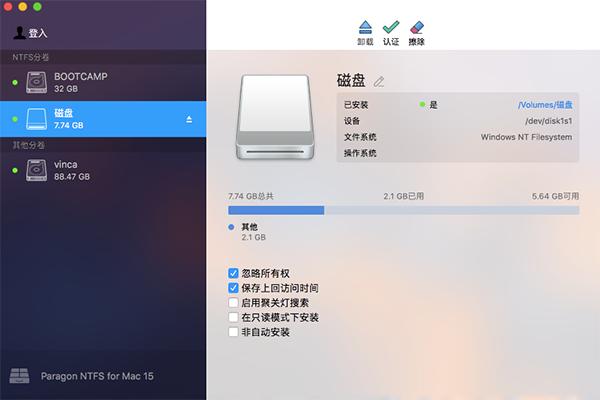This screenshot has height=400, width=600.
Task: Enable the 启用聚关灯搜索 checkbox
Action: coord(234,302)
